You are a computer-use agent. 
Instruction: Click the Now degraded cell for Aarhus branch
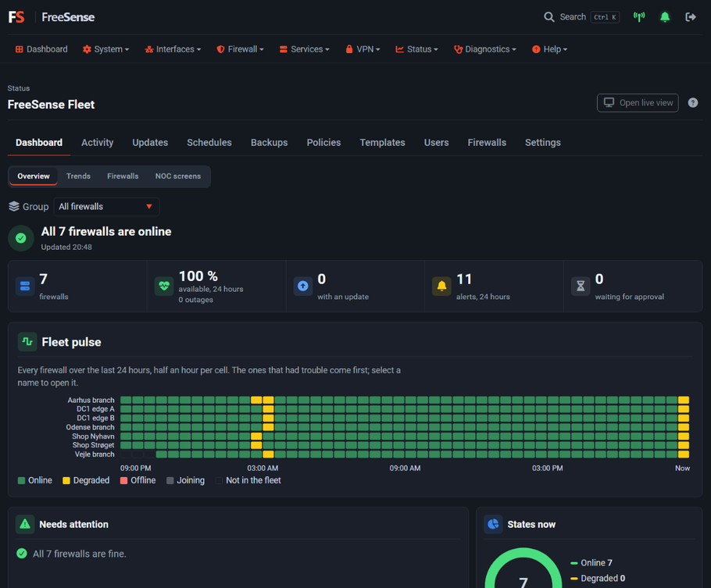coord(684,400)
